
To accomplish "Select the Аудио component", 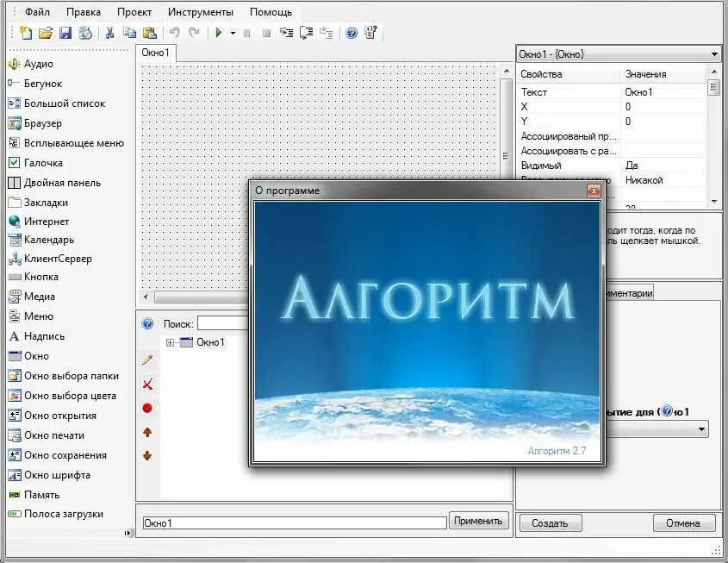I will [x=31, y=64].
